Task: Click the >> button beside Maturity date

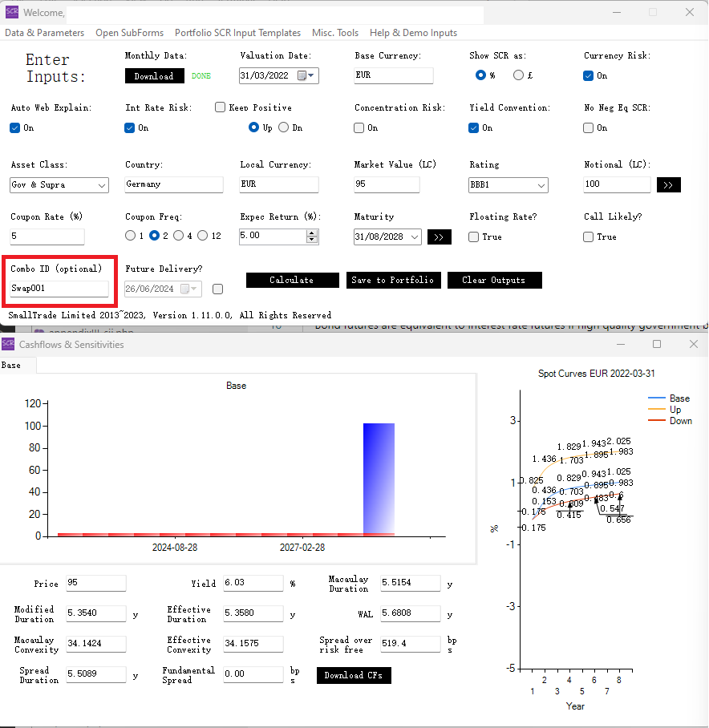Action: 440,237
